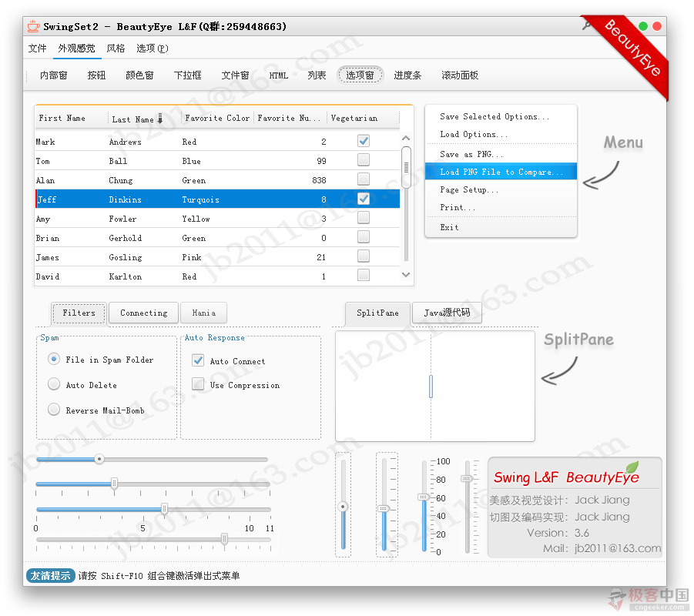Switch to the 按钮 buttons demo

pos(96,75)
